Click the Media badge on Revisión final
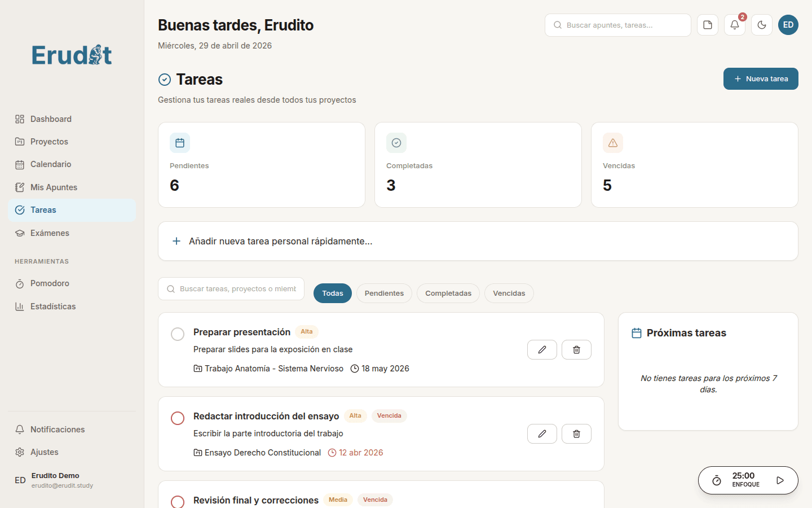This screenshot has width=812, height=508. coord(338,500)
